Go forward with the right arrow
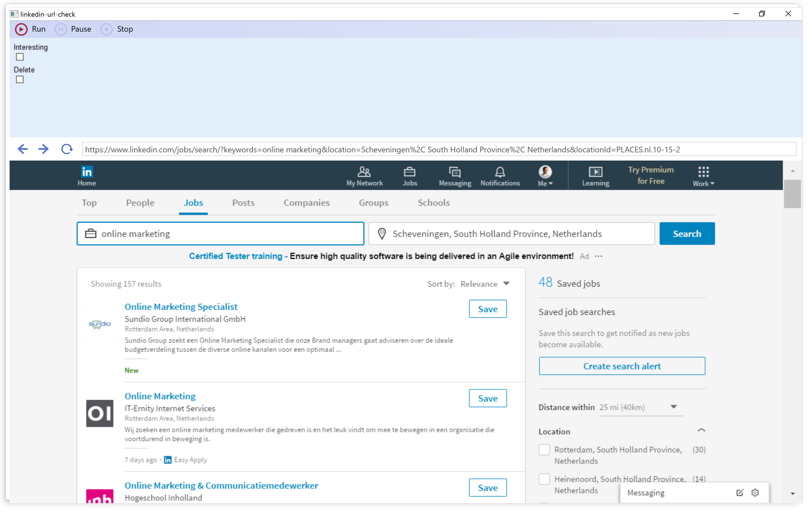 (x=44, y=150)
